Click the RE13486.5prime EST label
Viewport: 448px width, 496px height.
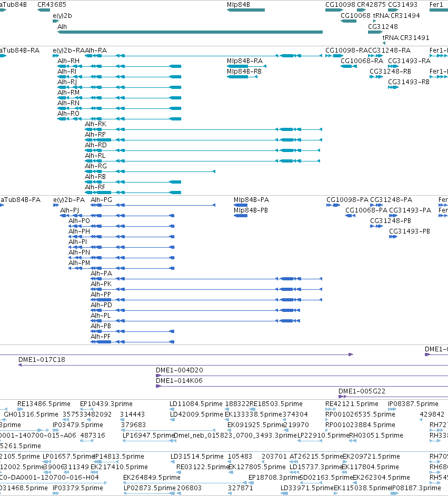click(44, 403)
